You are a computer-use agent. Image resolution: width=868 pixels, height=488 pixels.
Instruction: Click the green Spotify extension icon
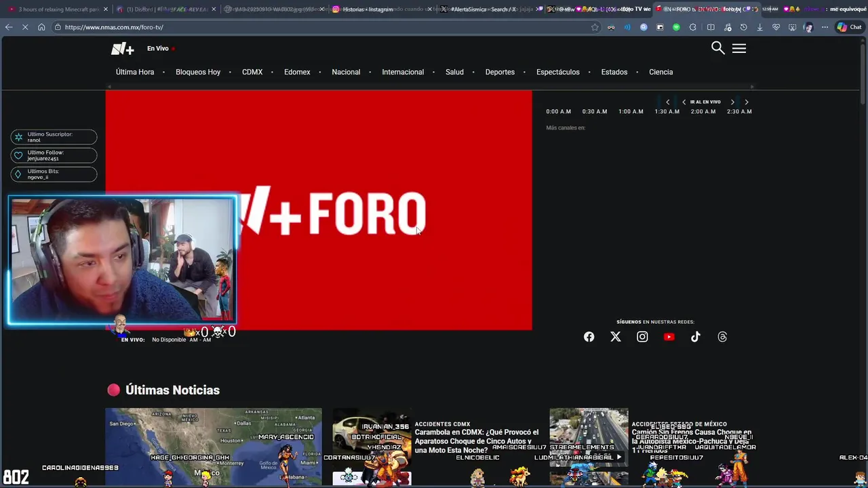pyautogui.click(x=676, y=27)
